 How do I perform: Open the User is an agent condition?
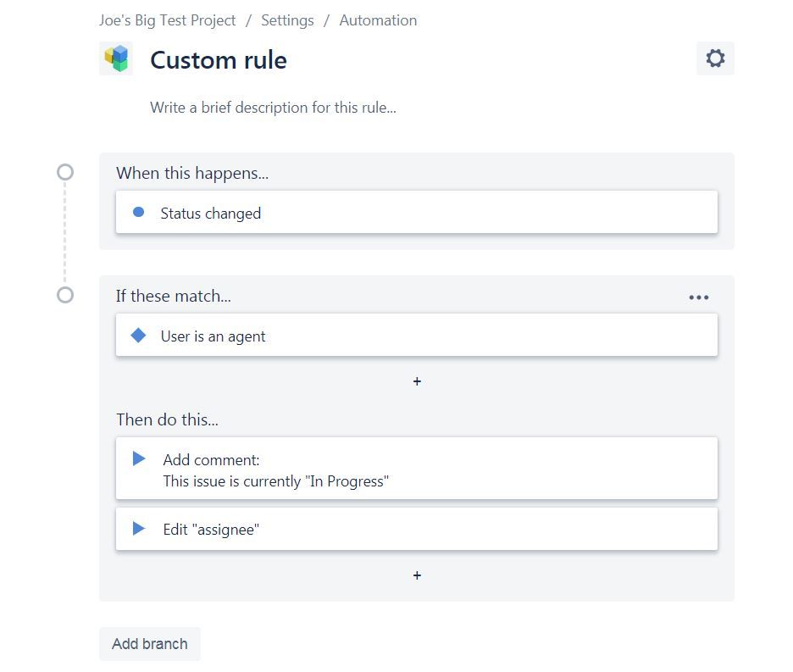417,336
